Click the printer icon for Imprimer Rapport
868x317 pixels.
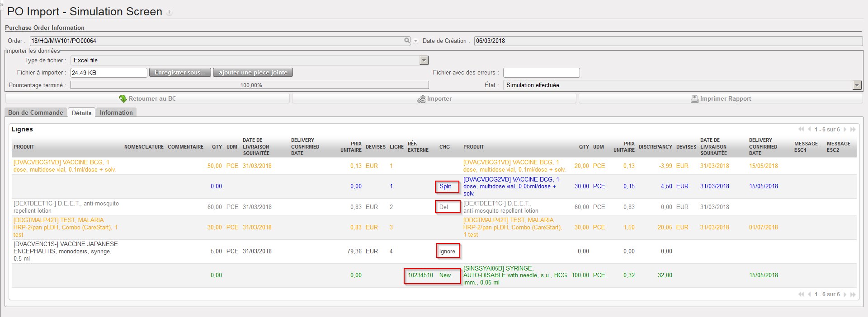pos(694,99)
